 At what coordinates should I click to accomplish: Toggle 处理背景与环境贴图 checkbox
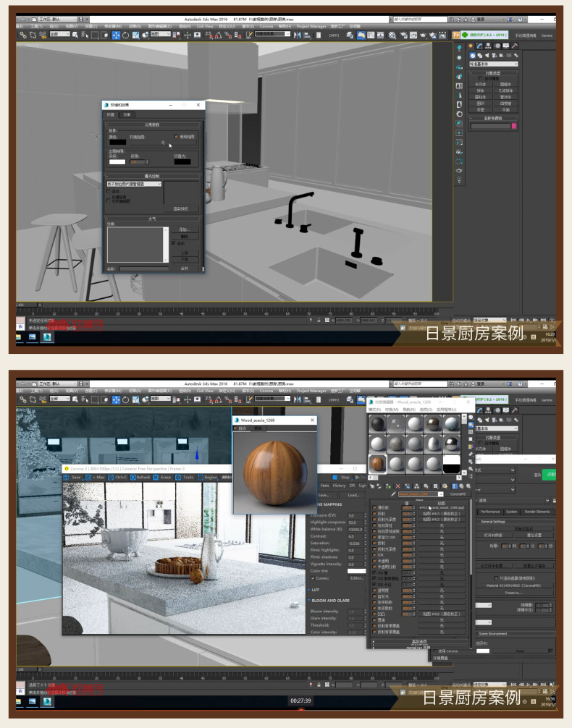click(x=109, y=199)
